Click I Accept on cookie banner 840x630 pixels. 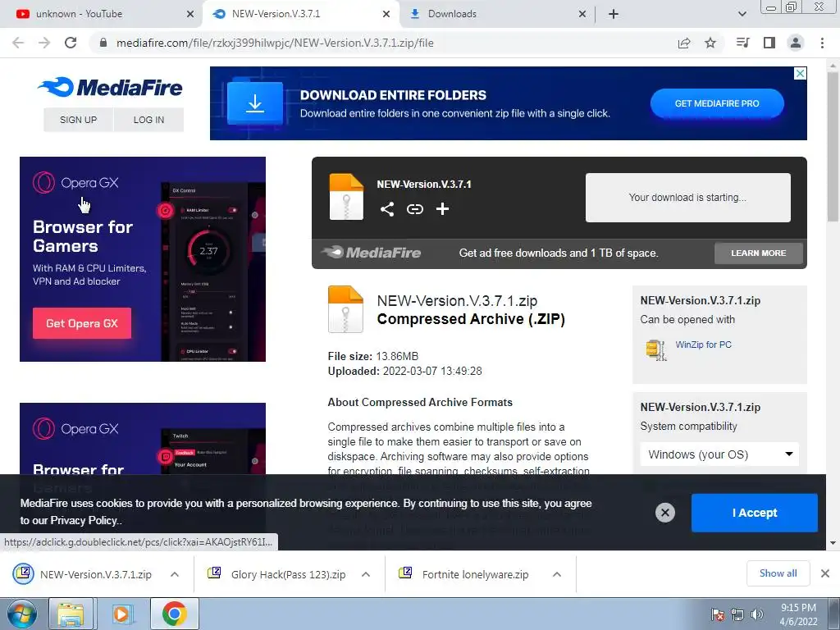click(x=755, y=513)
